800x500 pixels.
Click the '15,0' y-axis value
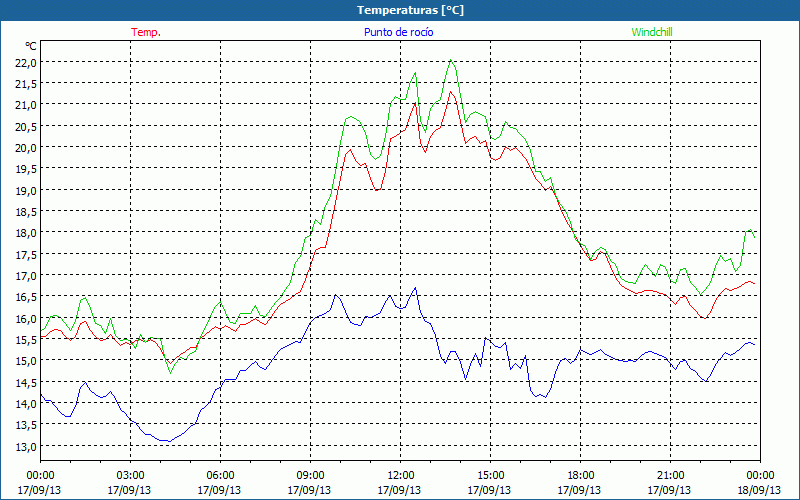(x=26, y=361)
